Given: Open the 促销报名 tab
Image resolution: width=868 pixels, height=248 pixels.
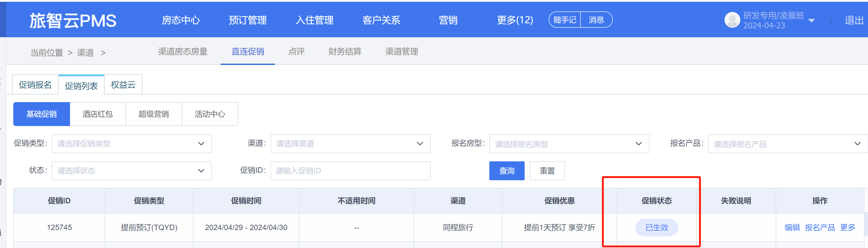Looking at the screenshot, I should [35, 84].
